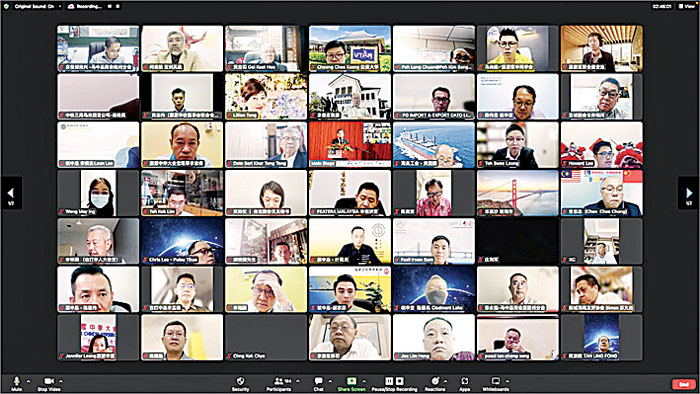Open the Apps panel
The image size is (700, 394).
coord(464,383)
